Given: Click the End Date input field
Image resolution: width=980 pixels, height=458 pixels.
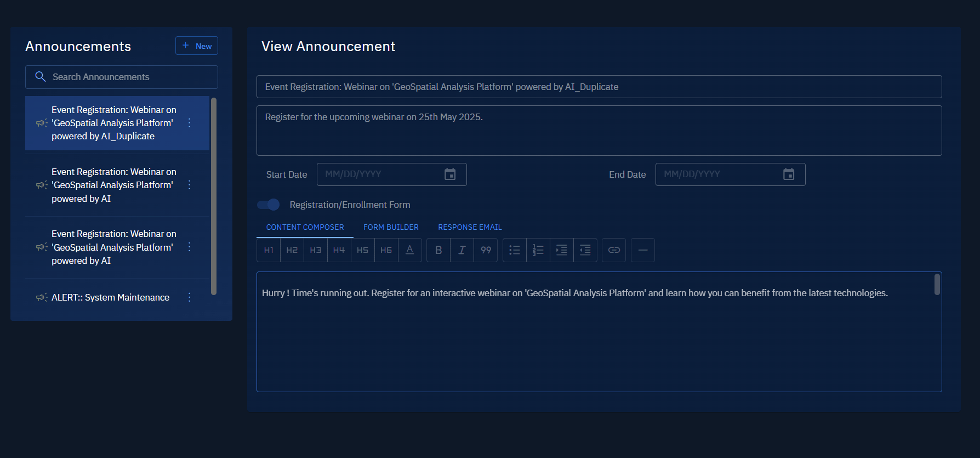Looking at the screenshot, I should [x=731, y=174].
